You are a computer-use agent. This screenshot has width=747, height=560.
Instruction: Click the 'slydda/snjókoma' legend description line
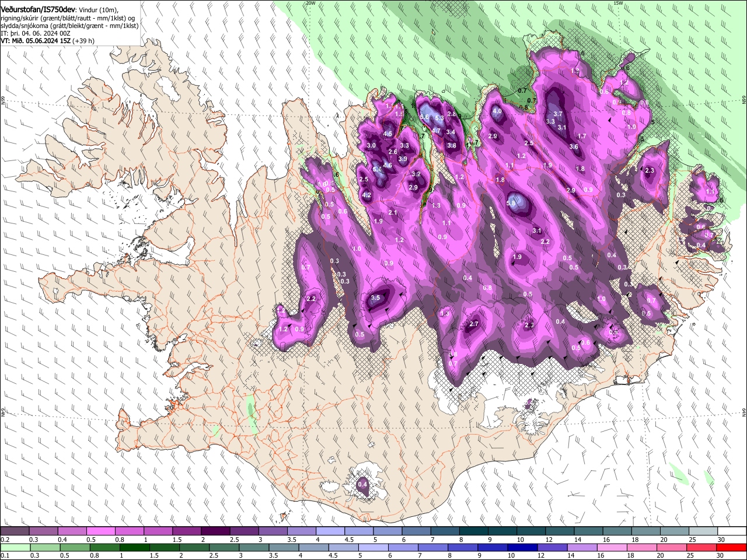[69, 26]
